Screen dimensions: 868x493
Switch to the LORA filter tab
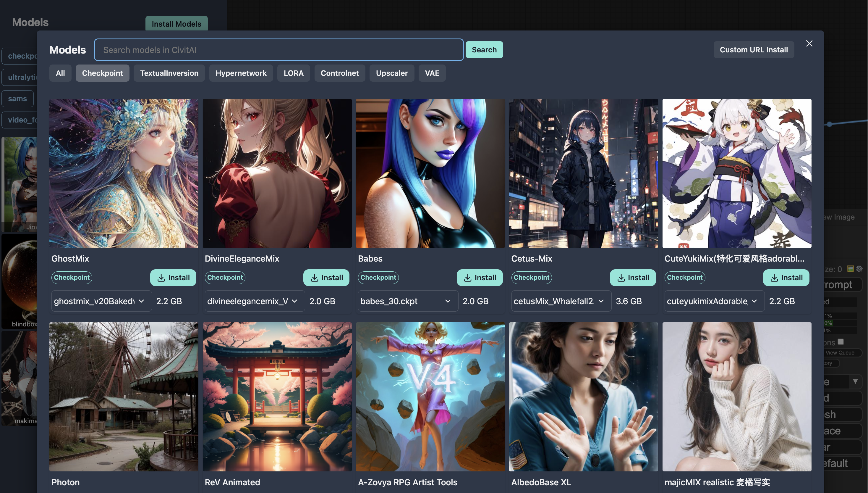click(293, 73)
